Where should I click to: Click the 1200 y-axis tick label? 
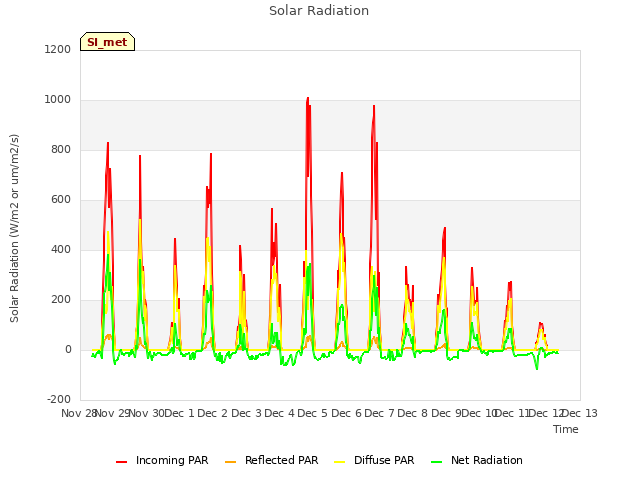[58, 49]
